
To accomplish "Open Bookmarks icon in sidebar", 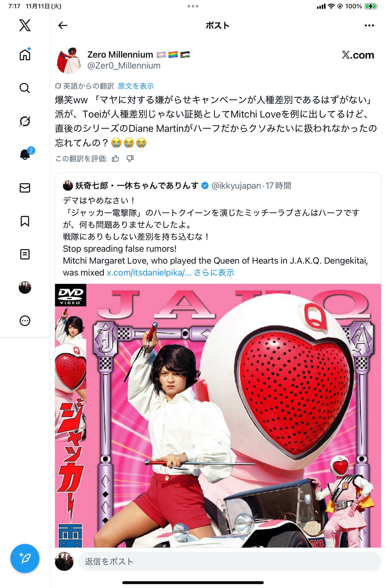I will click(x=25, y=221).
